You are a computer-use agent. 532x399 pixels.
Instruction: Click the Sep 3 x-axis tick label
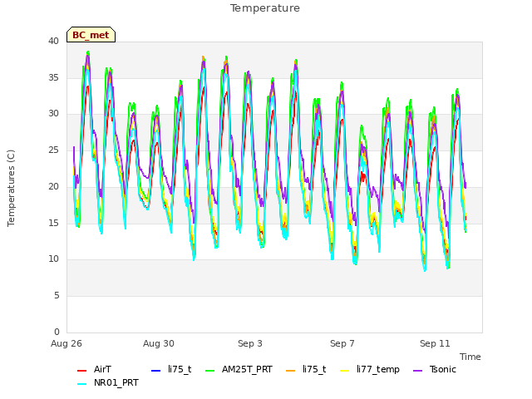pos(250,343)
